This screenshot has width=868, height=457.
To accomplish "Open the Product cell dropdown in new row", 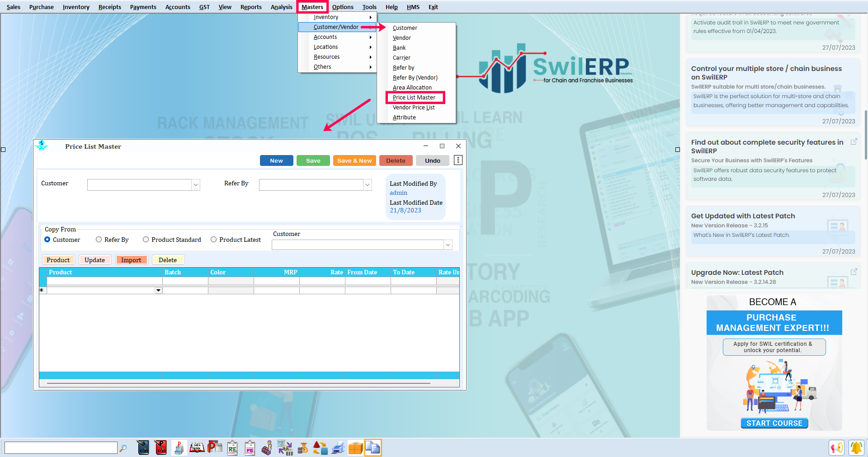I will coord(158,290).
